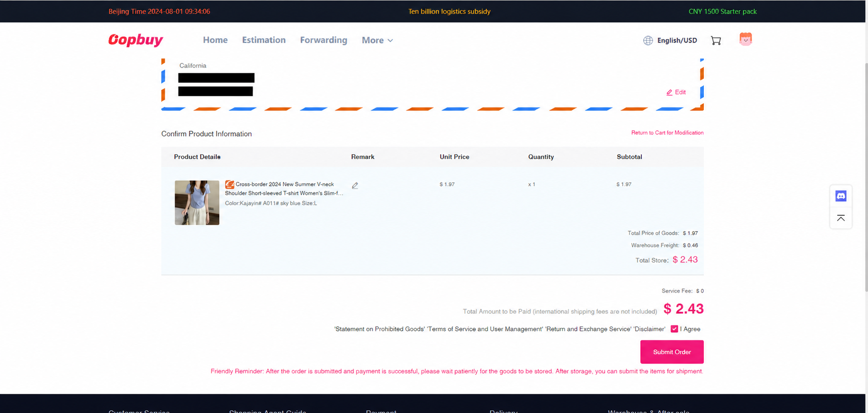The image size is (868, 413).
Task: Open the Discord chat icon
Action: click(841, 196)
